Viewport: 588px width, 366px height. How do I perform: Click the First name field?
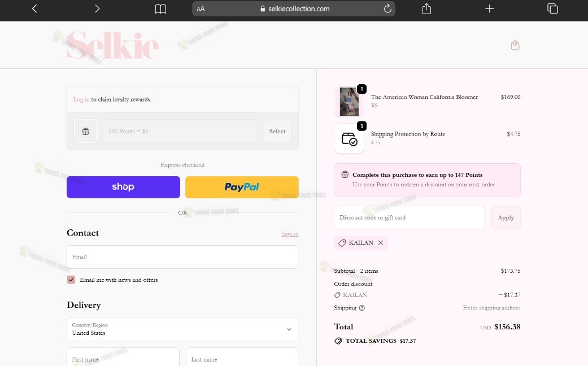pos(123,356)
